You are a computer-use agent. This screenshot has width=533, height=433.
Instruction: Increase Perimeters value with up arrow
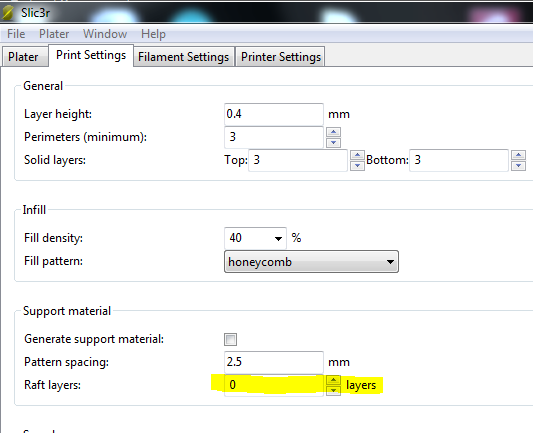(x=333, y=132)
